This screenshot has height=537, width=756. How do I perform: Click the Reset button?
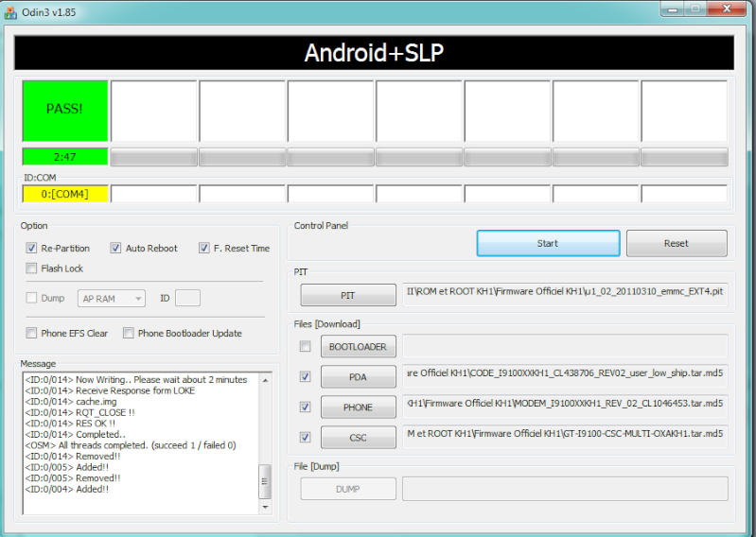pyautogui.click(x=677, y=243)
